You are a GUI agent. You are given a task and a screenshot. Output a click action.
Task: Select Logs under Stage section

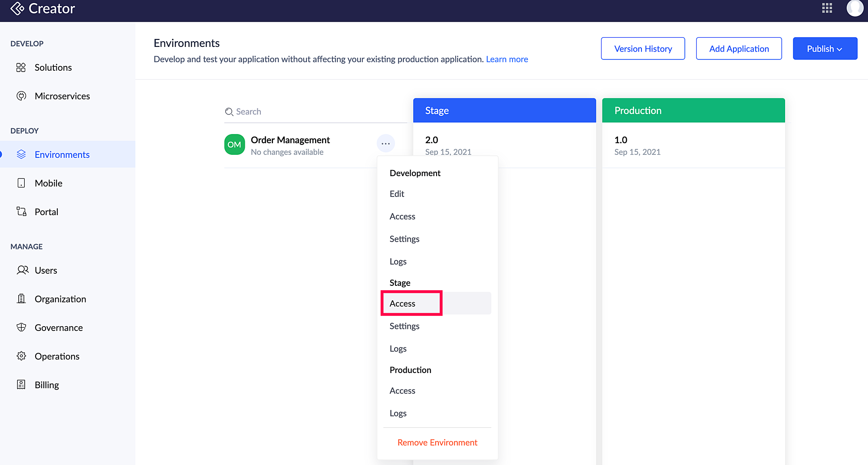point(437,349)
